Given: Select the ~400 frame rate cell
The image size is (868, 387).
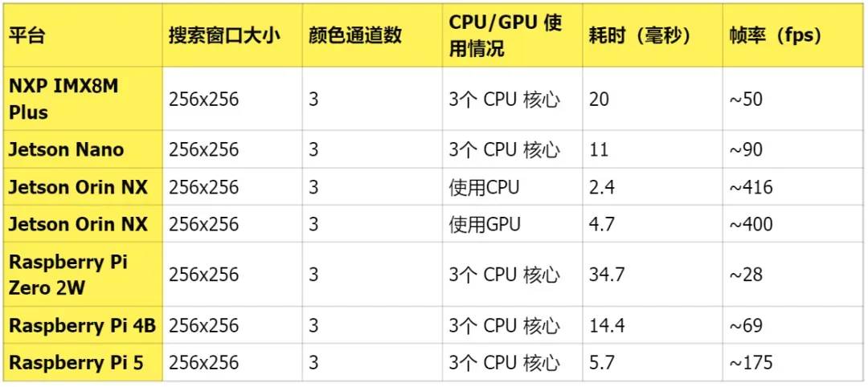Looking at the screenshot, I should 792,224.
